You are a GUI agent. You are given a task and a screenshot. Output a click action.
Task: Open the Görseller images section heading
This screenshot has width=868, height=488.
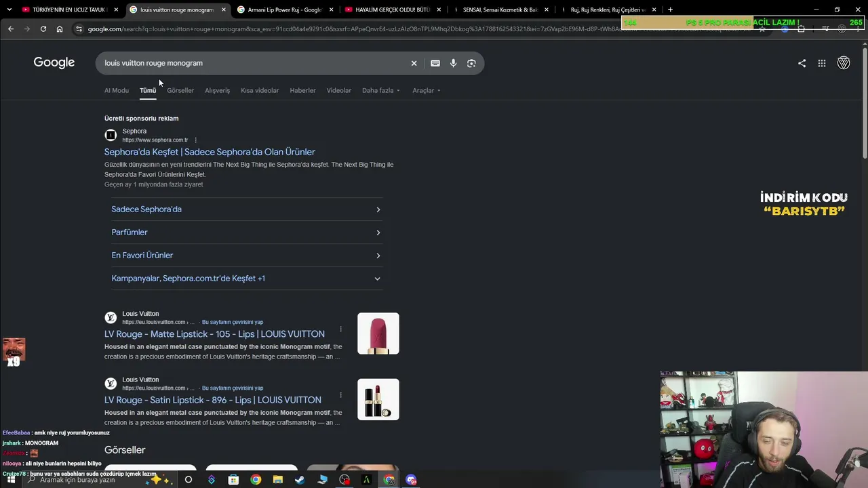(125, 450)
